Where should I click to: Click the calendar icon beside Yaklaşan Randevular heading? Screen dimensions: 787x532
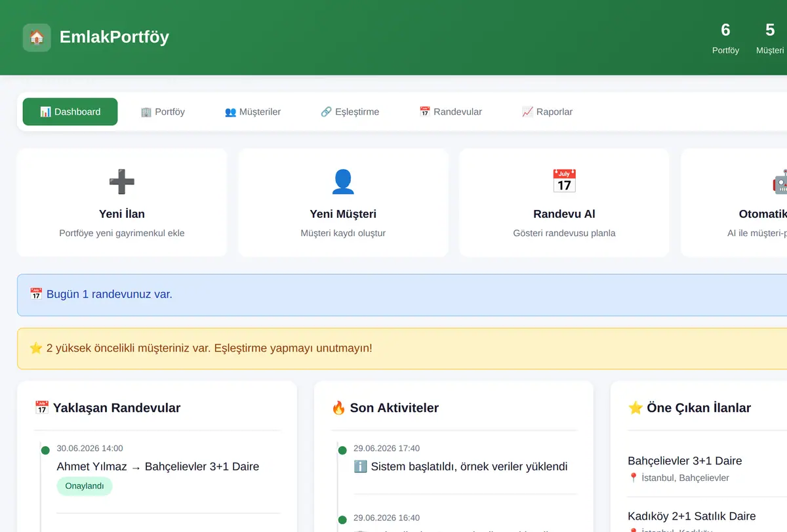click(42, 408)
